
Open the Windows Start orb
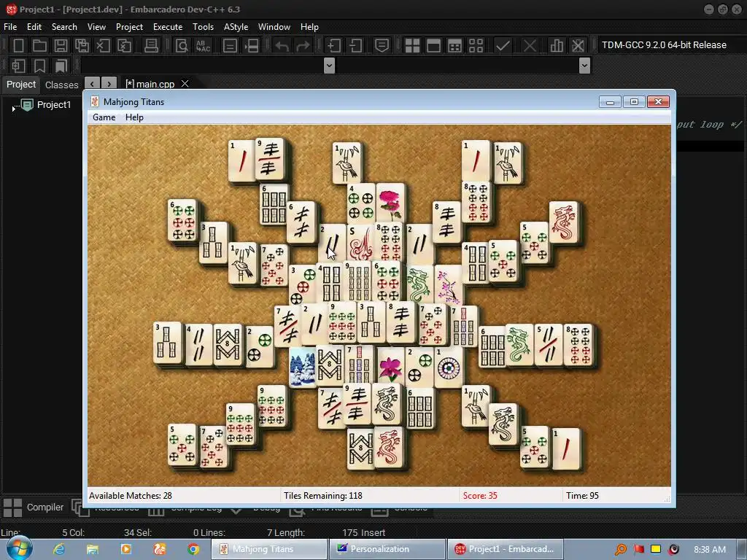[19, 548]
